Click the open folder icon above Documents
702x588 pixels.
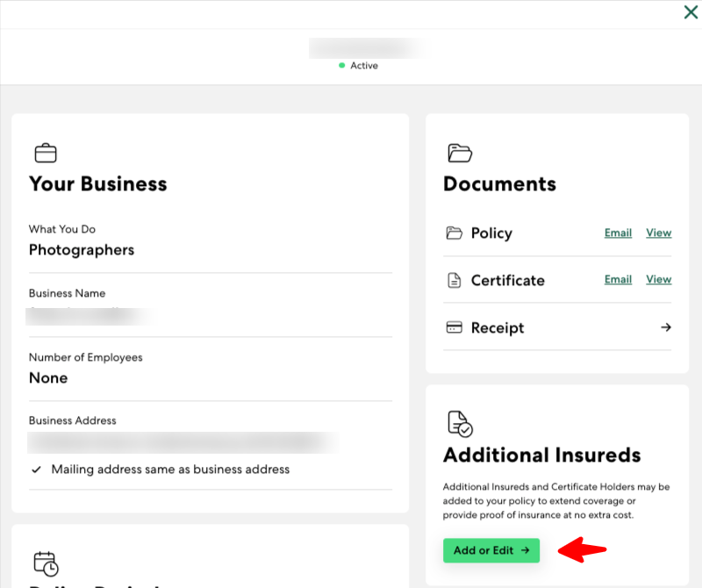(x=459, y=154)
